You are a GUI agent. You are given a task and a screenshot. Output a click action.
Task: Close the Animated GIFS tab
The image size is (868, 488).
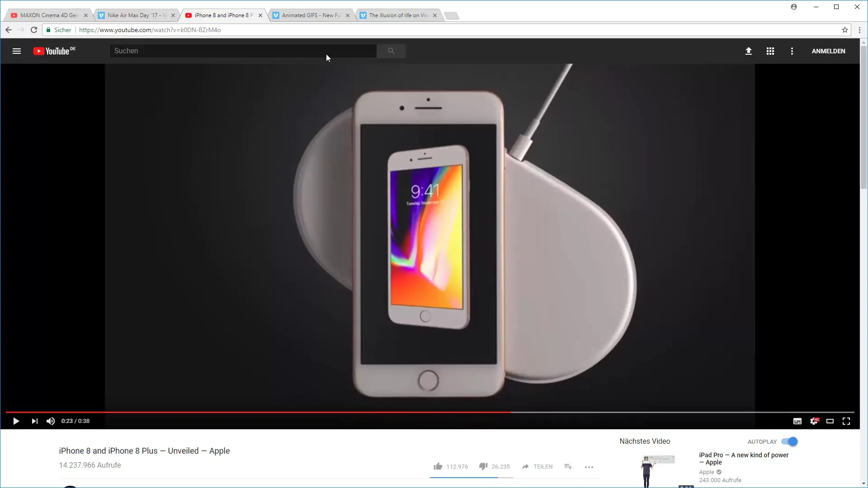[348, 15]
